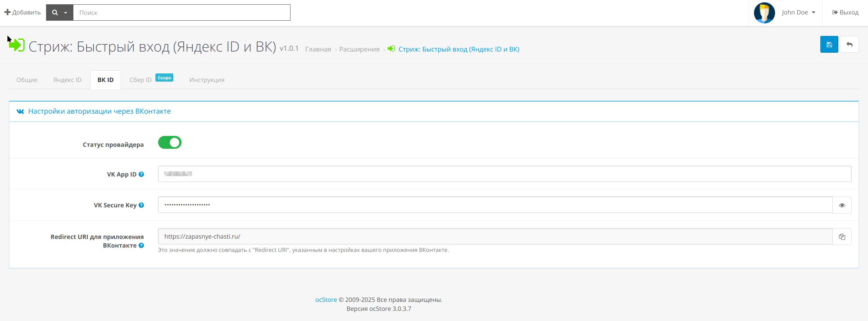Click help icon next to VK App ID
868x321 pixels.
(141, 174)
